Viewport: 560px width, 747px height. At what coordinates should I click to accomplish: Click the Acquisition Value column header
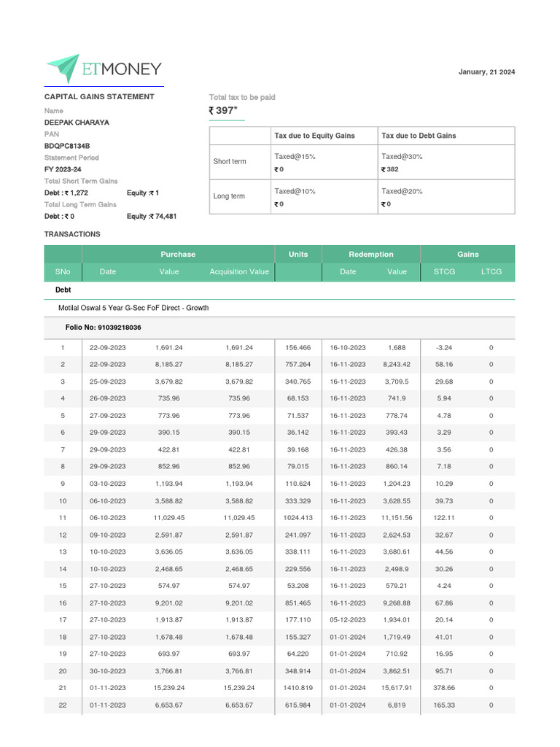pos(239,271)
